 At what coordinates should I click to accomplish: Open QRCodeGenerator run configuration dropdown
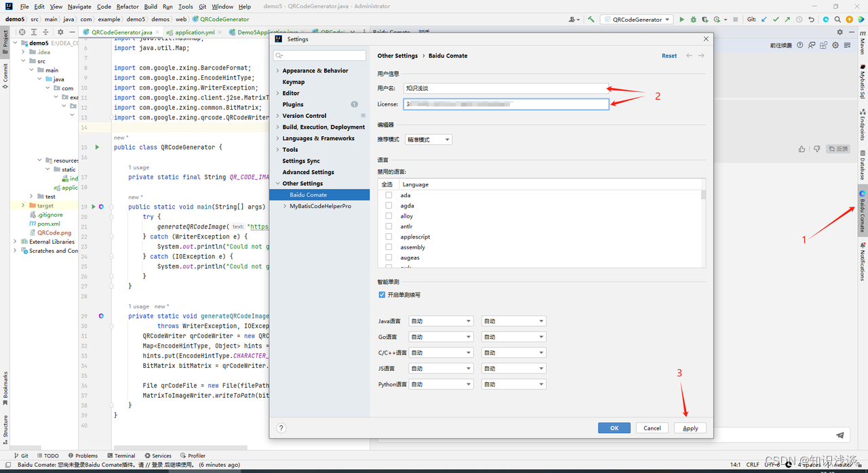pos(636,20)
